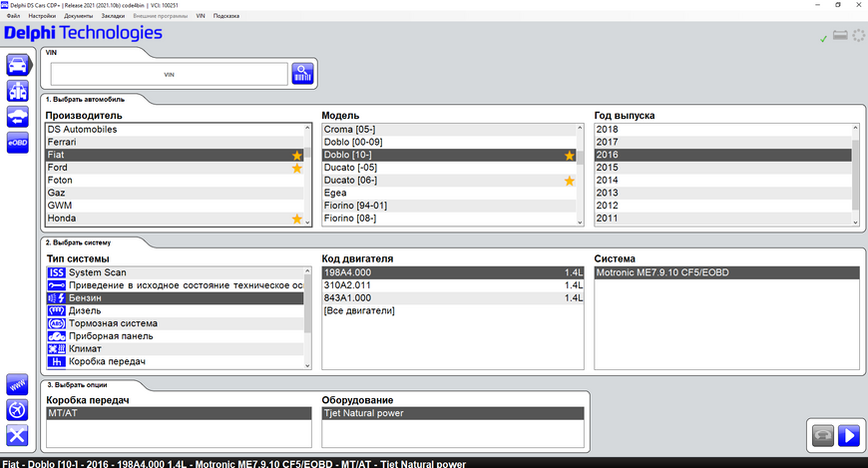
Task: Select Fiorino [08-] model
Action: [449, 219]
